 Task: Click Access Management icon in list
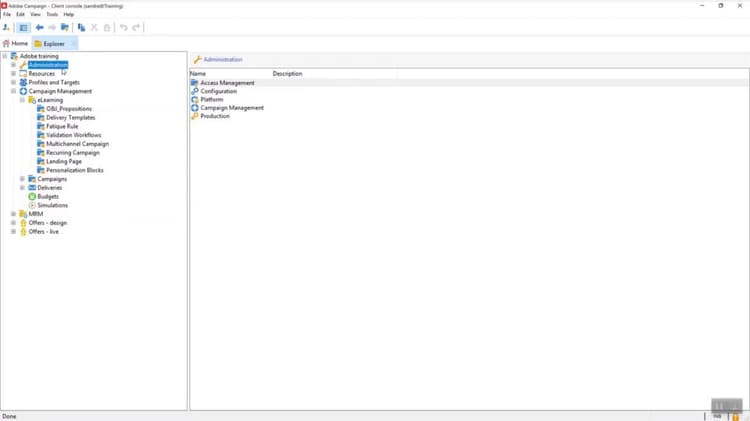pyautogui.click(x=195, y=83)
